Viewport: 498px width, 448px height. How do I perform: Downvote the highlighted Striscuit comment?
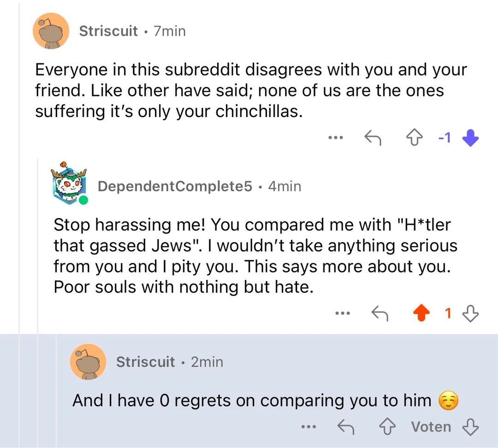(x=470, y=427)
